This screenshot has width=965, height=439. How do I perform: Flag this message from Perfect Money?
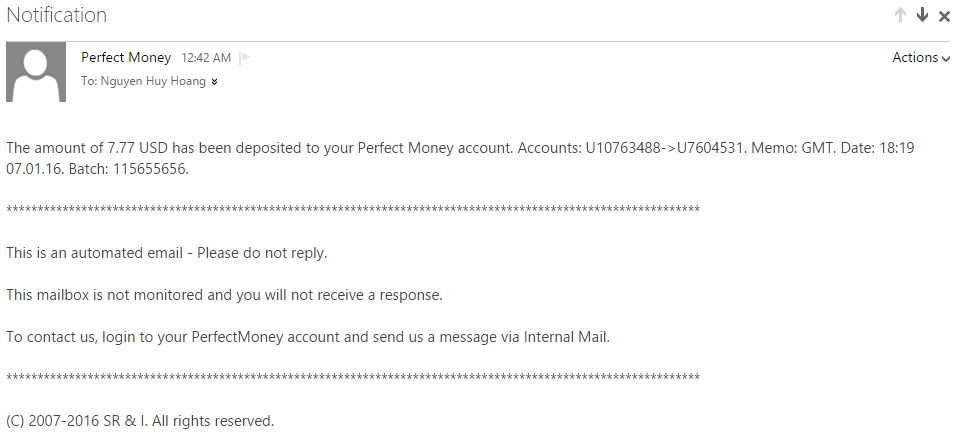(x=245, y=58)
